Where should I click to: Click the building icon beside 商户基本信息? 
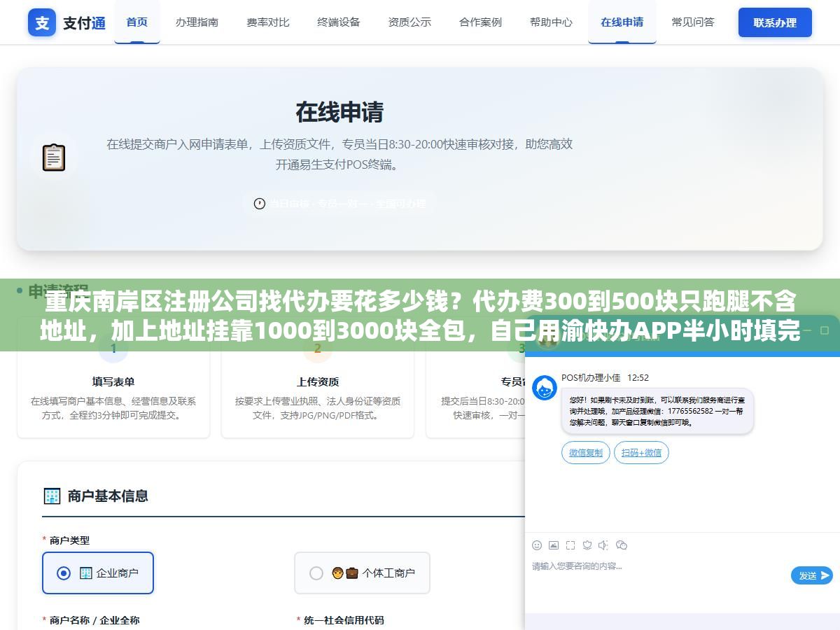pos(52,496)
